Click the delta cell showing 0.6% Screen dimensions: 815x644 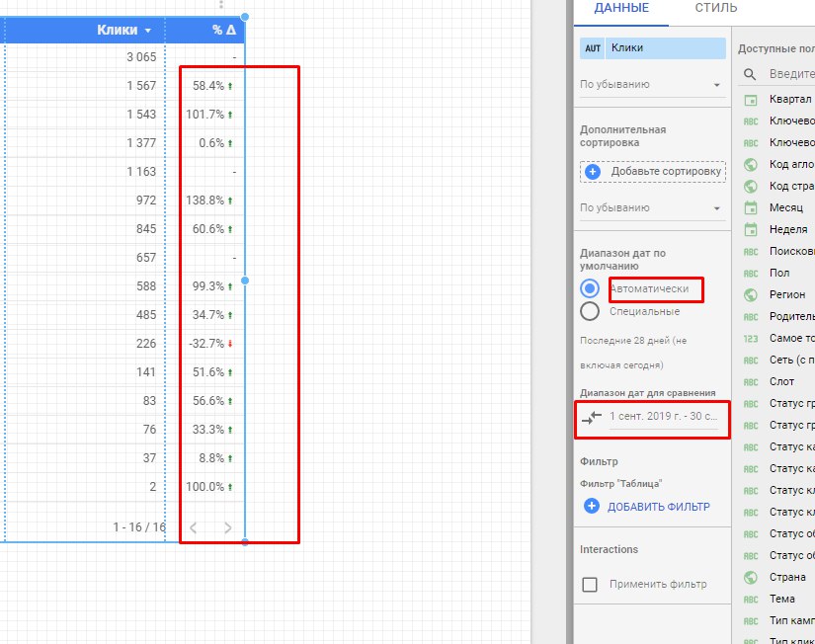click(x=211, y=143)
